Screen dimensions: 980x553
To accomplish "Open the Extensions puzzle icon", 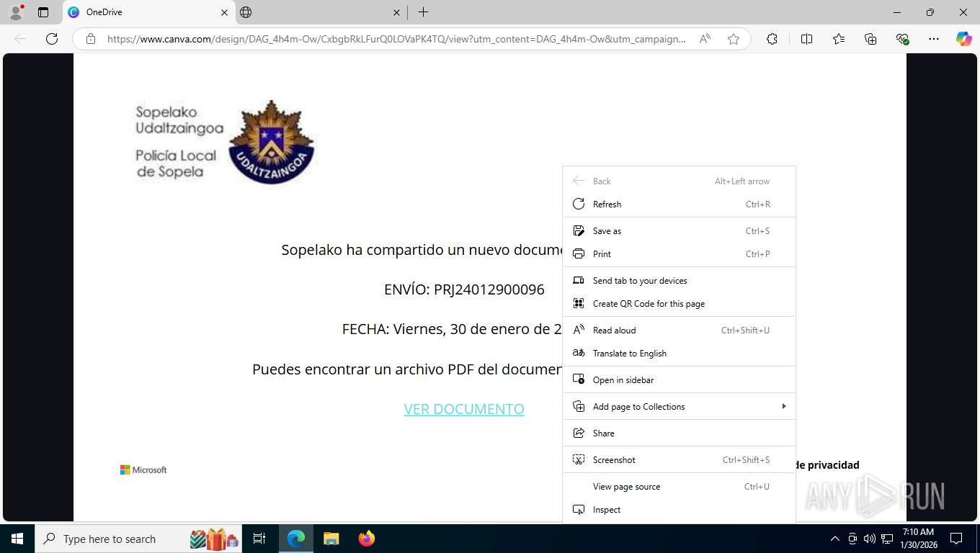I will tap(772, 39).
